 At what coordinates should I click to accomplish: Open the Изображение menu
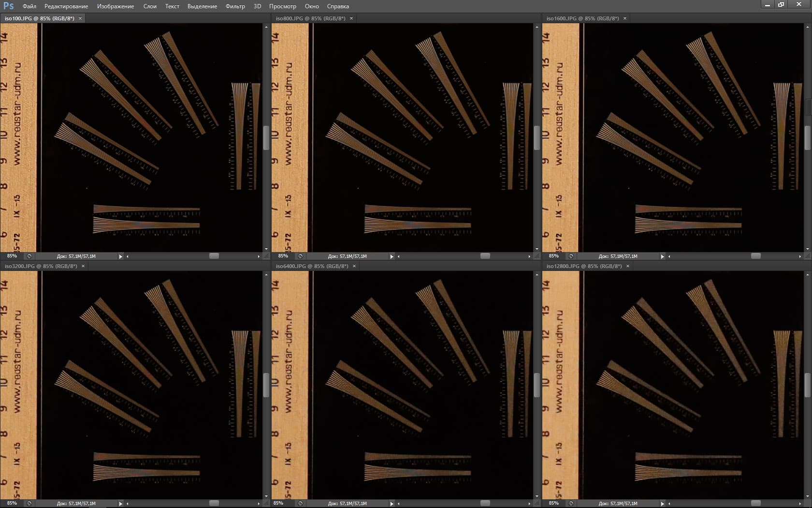coord(116,6)
